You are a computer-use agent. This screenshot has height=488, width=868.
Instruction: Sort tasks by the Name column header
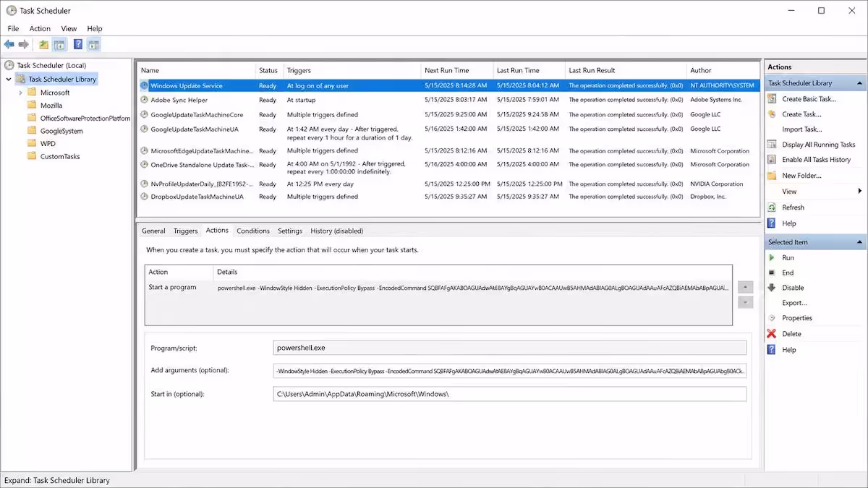tap(196, 70)
